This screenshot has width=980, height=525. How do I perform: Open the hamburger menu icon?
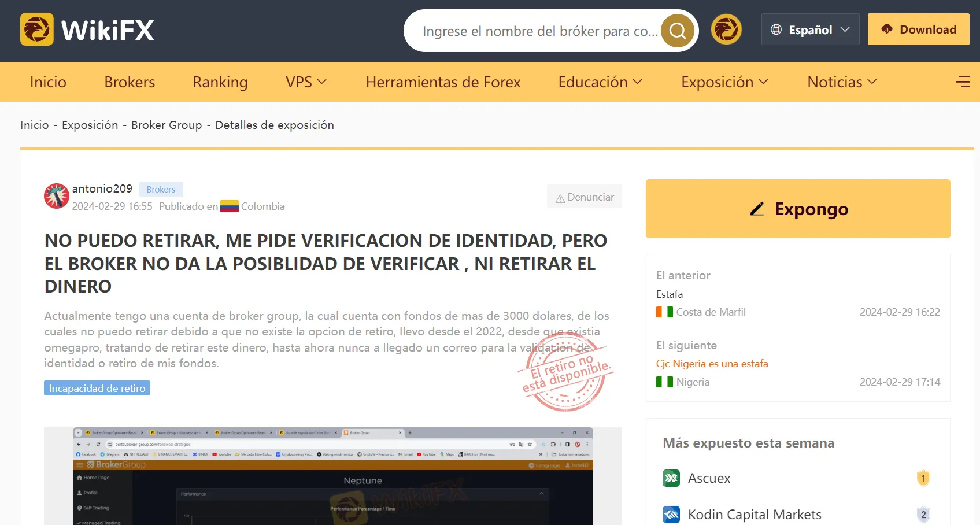click(963, 82)
